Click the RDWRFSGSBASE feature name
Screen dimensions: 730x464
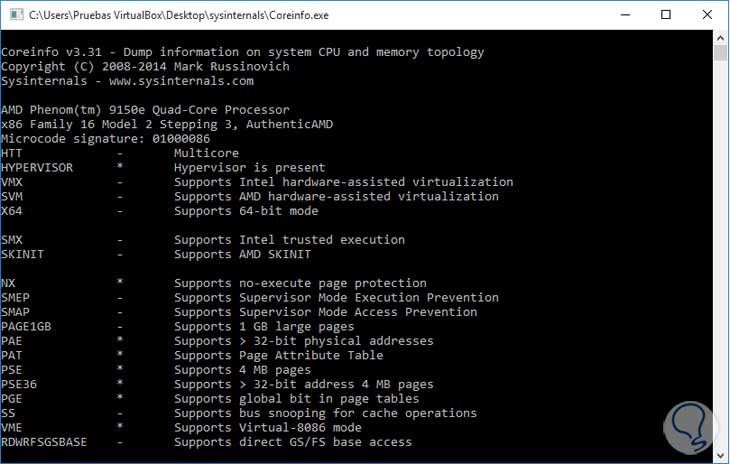[x=44, y=442]
